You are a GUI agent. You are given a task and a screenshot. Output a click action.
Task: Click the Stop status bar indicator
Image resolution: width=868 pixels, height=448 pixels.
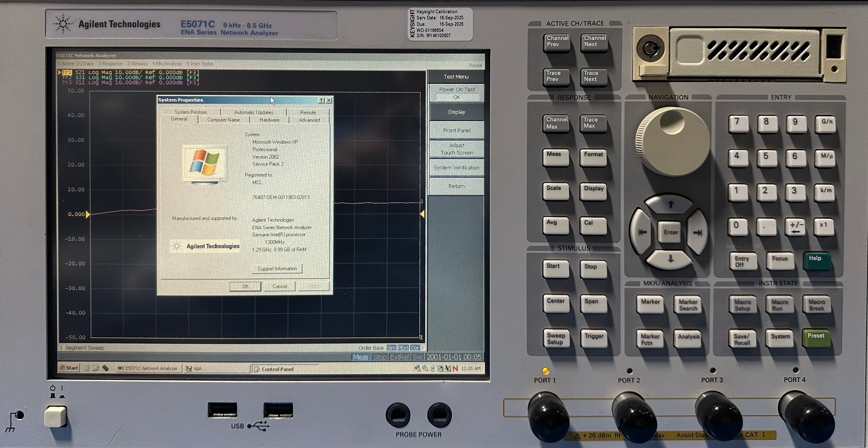pyautogui.click(x=379, y=357)
